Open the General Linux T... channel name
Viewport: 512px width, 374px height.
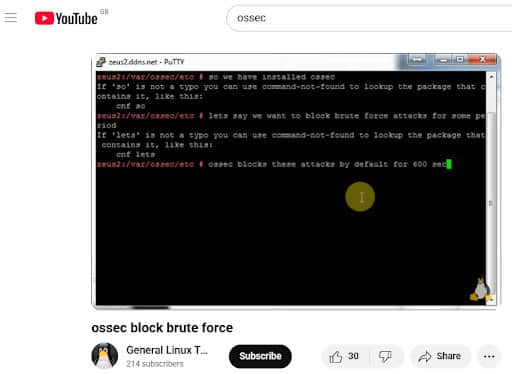coord(167,350)
